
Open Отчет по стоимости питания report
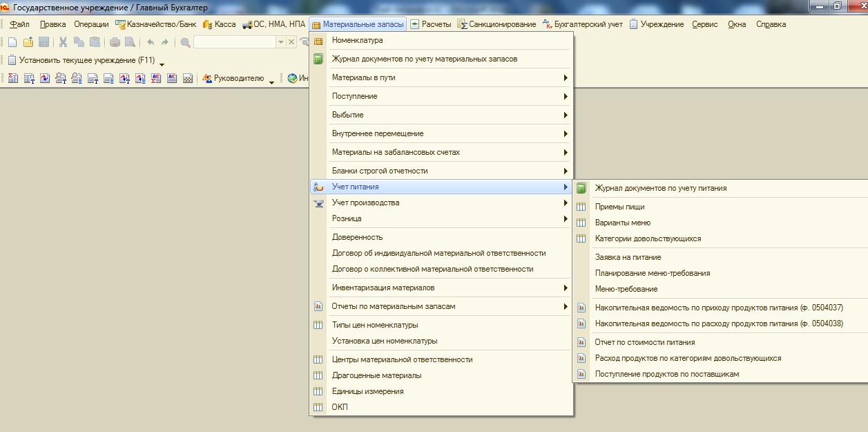tap(644, 342)
